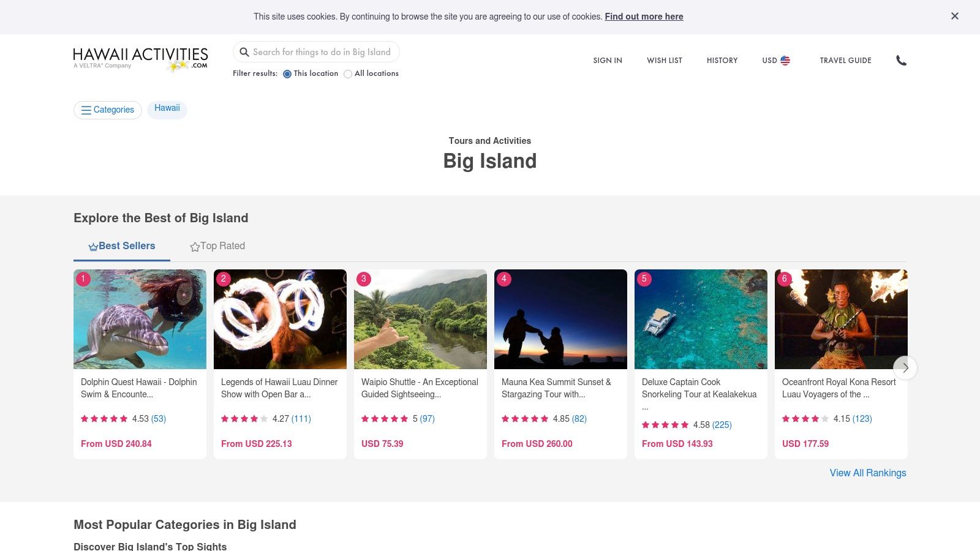Select the This location radio button
Image resolution: width=980 pixels, height=551 pixels.
287,74
